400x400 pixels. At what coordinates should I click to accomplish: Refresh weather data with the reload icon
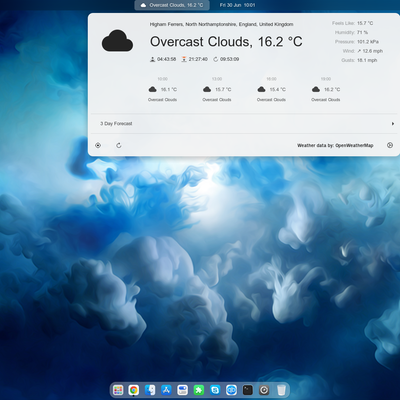119,145
